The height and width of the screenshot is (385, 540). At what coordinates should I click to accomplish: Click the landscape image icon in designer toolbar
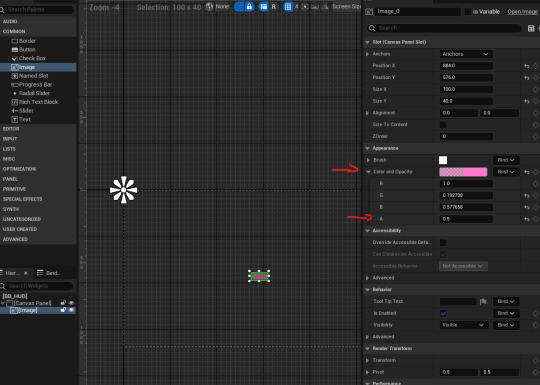tap(315, 7)
